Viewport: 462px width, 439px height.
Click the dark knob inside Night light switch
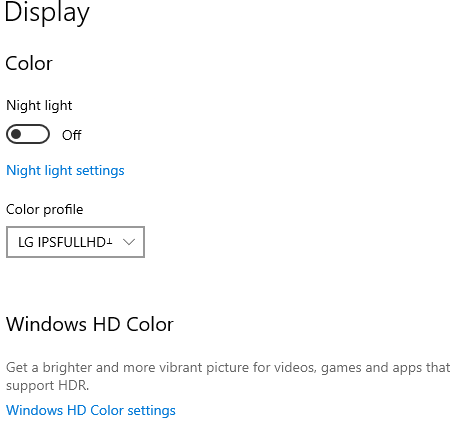tap(16, 134)
